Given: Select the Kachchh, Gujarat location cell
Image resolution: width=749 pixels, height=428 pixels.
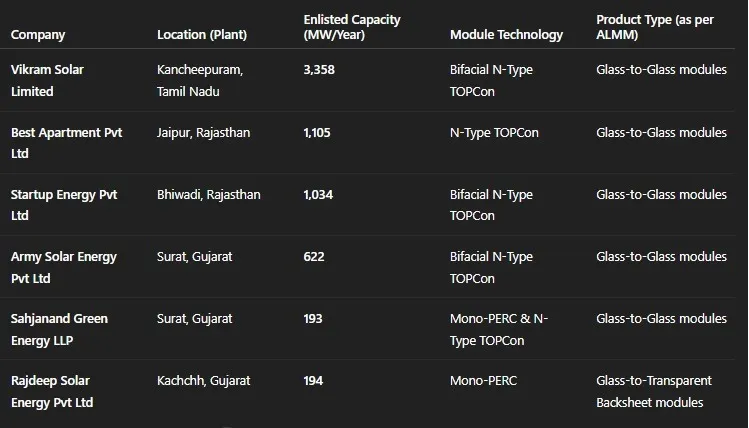Looking at the screenshot, I should (x=204, y=381).
